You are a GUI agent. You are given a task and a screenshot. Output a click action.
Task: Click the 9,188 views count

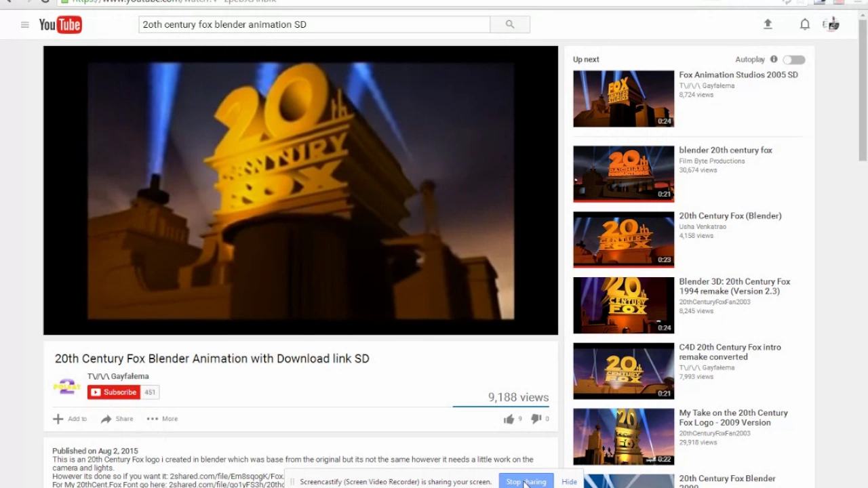tap(518, 397)
